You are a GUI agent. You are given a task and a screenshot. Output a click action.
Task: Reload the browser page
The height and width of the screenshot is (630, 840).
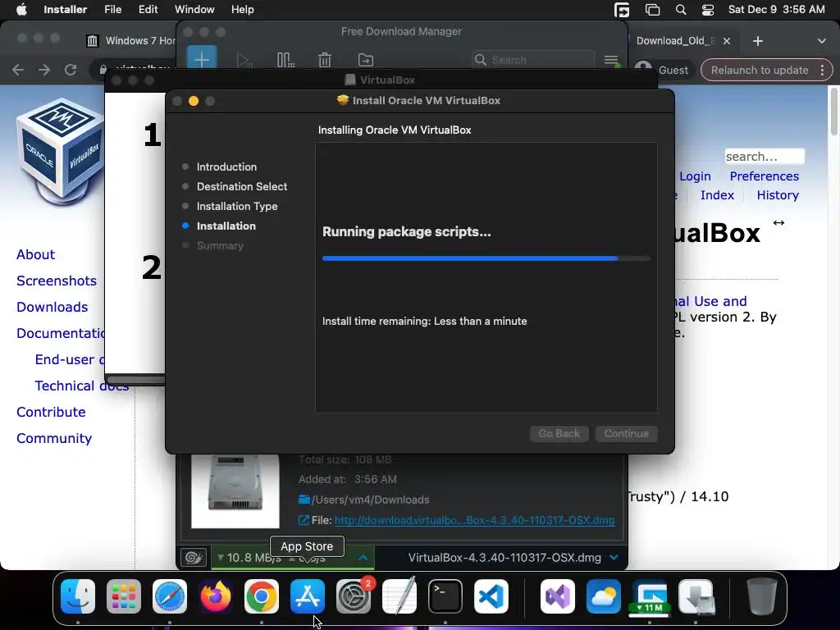pyautogui.click(x=71, y=70)
